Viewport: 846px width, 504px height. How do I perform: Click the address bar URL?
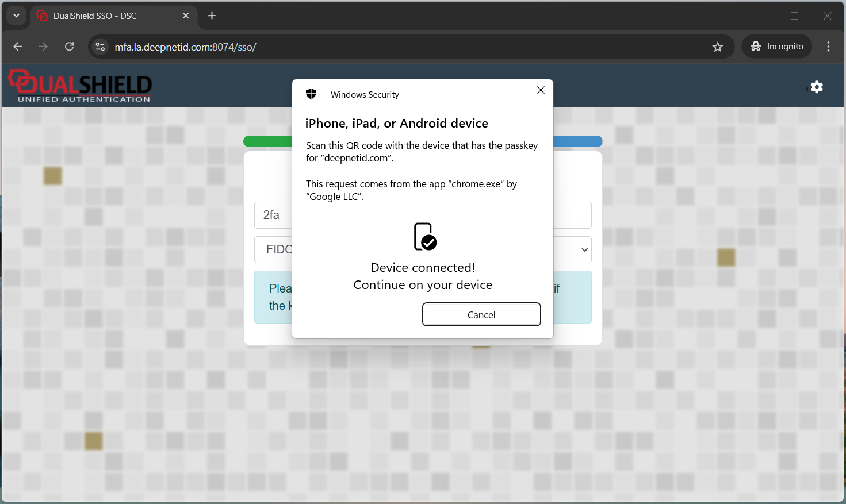185,47
